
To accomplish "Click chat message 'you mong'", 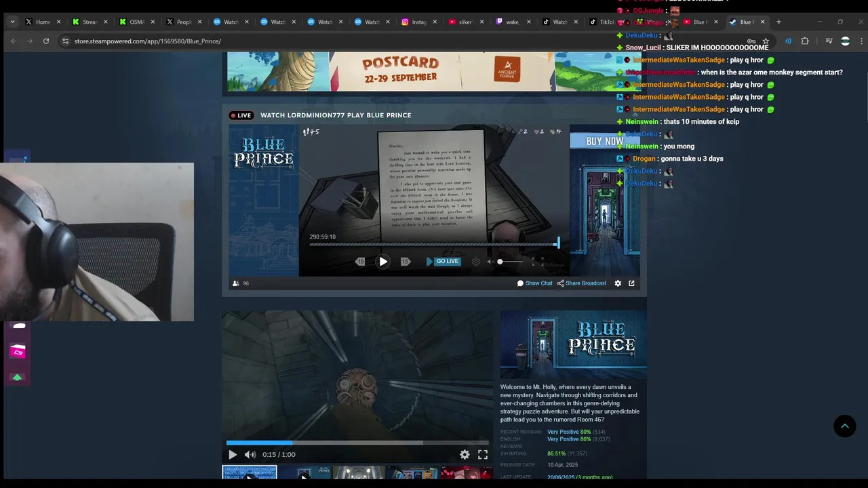I will click(x=679, y=146).
